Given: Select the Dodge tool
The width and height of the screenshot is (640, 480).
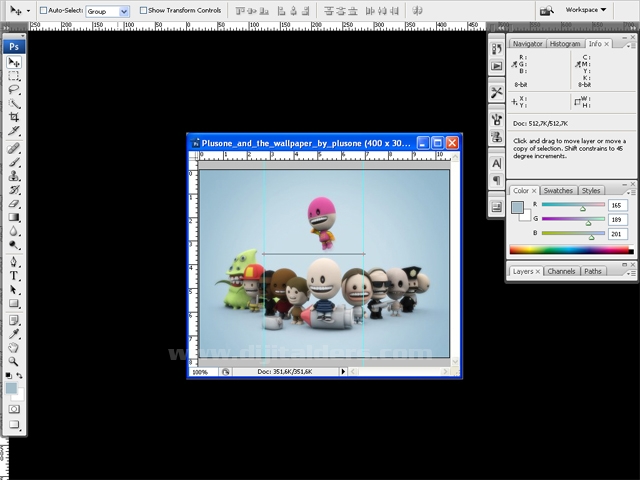Looking at the screenshot, I should coord(14,245).
